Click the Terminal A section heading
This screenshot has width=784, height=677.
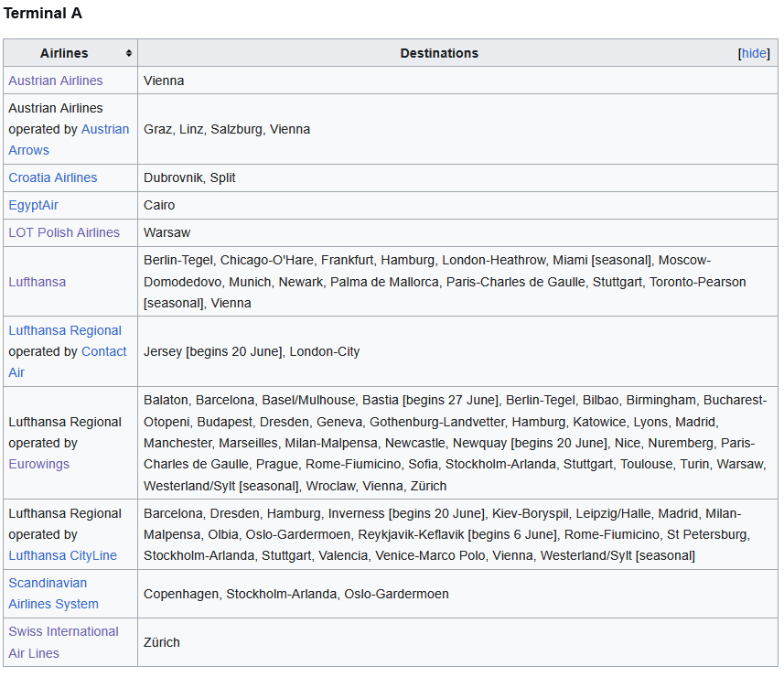coord(43,14)
